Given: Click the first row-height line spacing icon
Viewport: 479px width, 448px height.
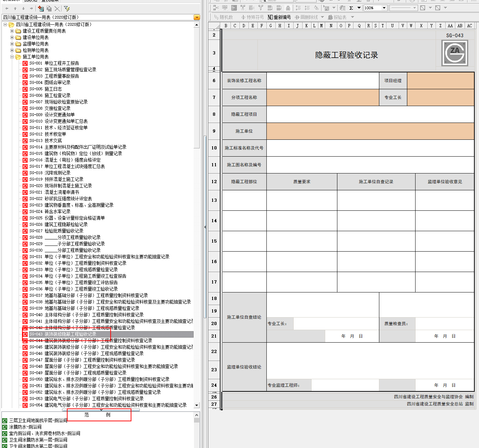Looking at the screenshot, I should tap(298, 8).
